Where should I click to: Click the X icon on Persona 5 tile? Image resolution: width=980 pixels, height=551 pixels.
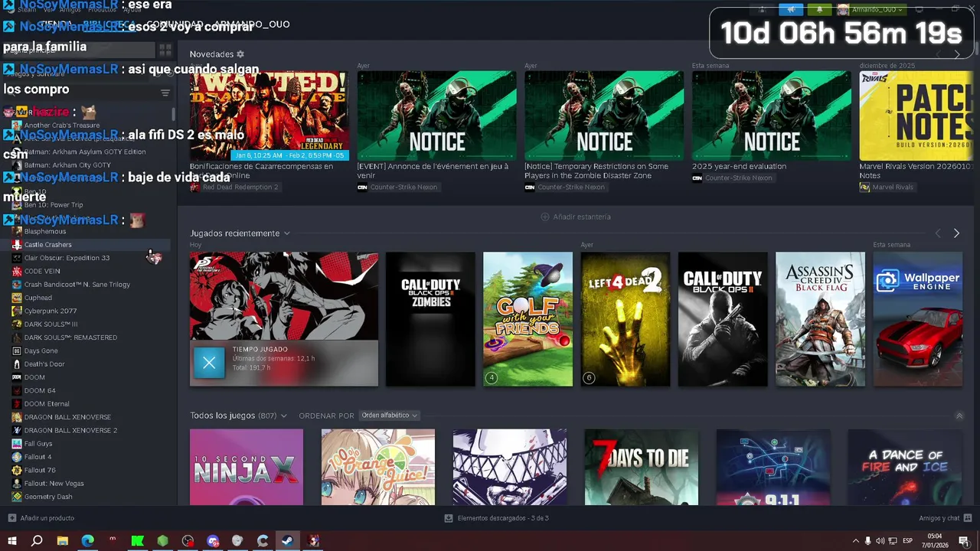pyautogui.click(x=209, y=364)
